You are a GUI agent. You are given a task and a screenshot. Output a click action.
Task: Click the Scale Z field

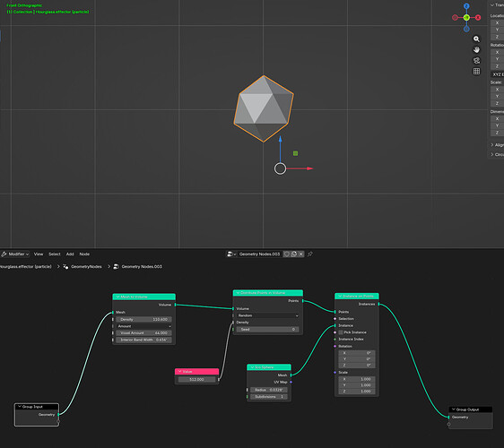(x=357, y=392)
